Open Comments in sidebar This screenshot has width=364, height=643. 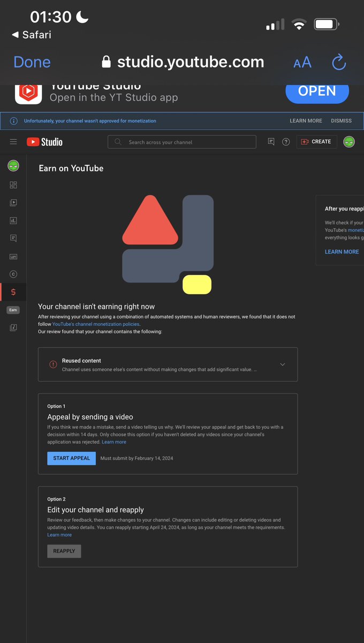coord(13,238)
